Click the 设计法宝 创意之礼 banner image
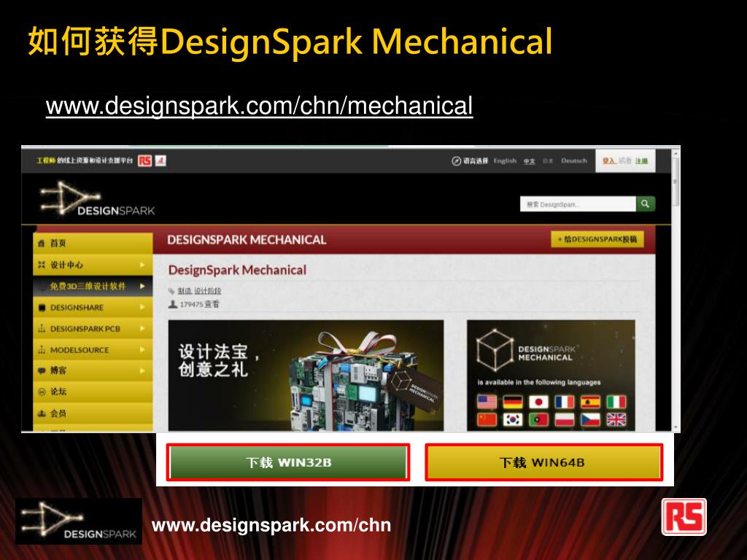 [306, 376]
